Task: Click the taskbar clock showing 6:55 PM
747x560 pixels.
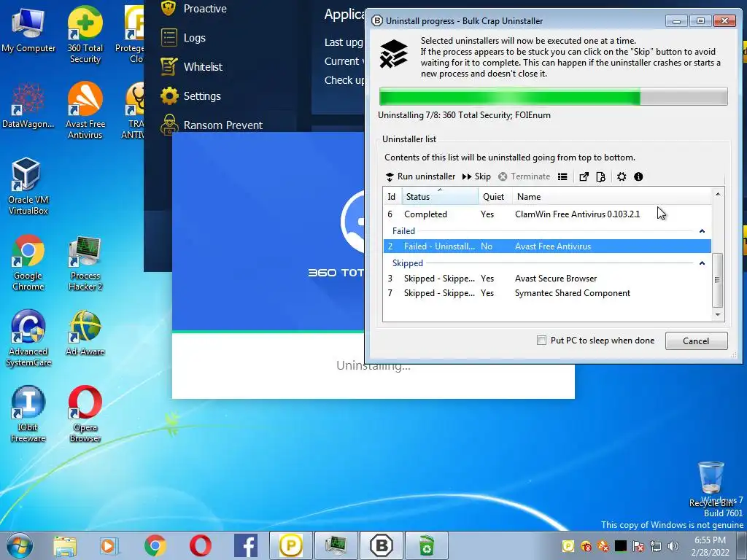Action: coord(710,546)
